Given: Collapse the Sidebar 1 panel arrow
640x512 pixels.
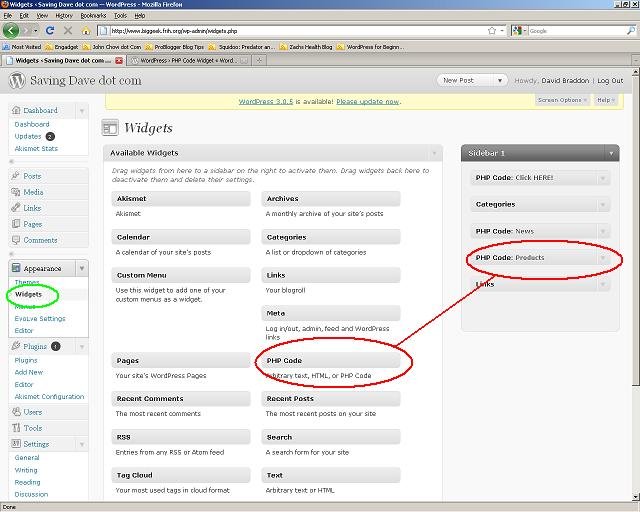Looking at the screenshot, I should [x=611, y=154].
